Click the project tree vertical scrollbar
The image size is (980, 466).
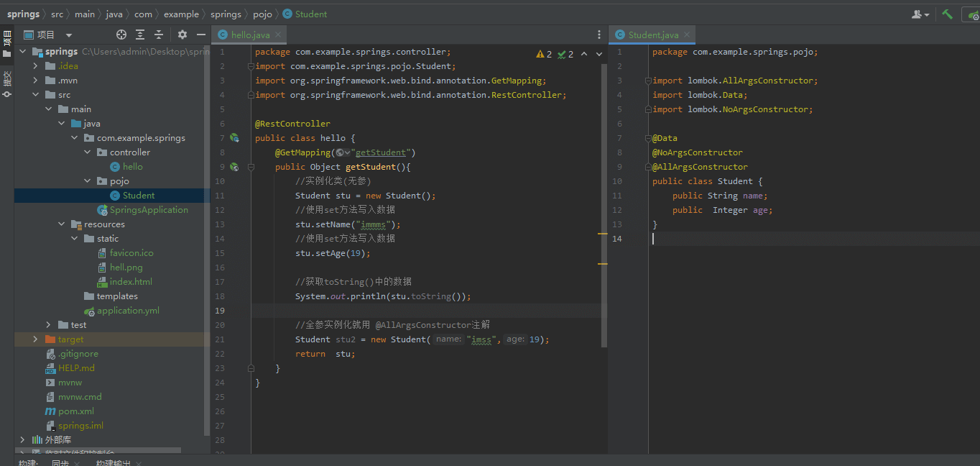pyautogui.click(x=208, y=241)
